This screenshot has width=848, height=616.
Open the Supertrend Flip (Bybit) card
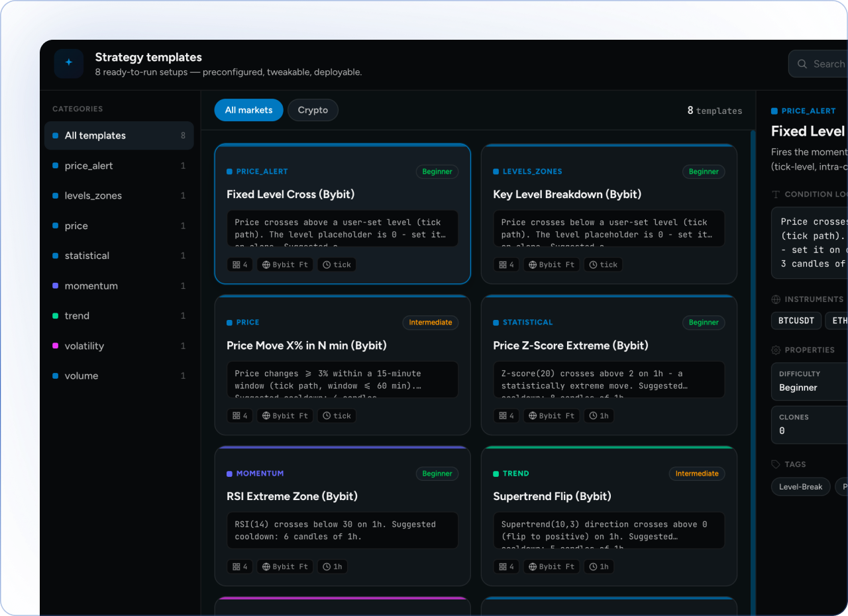(609, 515)
